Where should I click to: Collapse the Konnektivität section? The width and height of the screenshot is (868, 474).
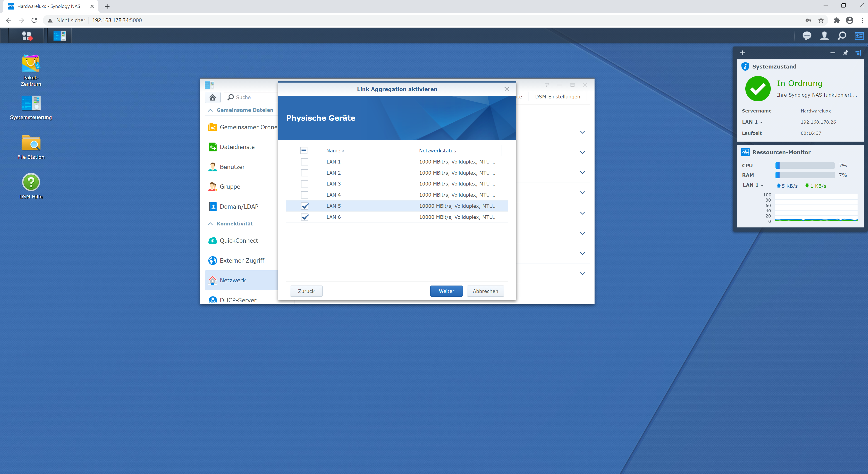tap(211, 224)
